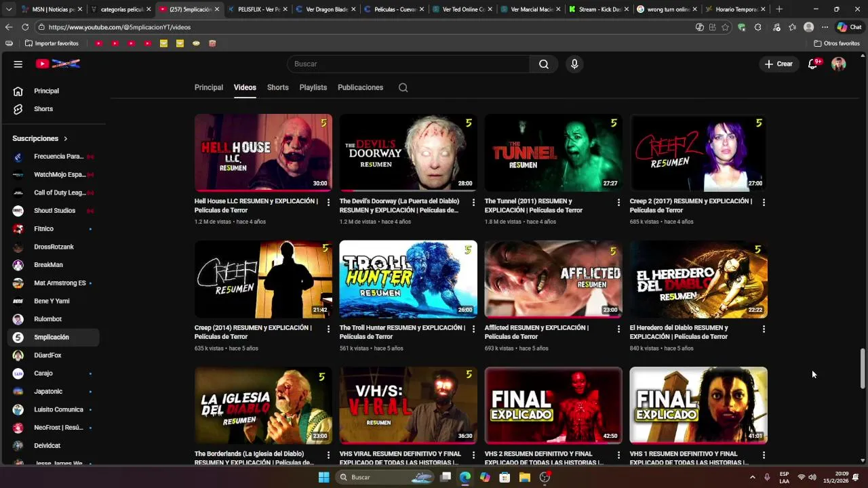Open DrossRotzank subscription channel

53,247
